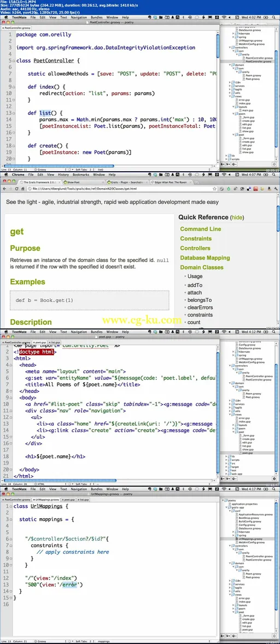Expand the web-app folder in the poet.gsp window drawer
Viewport: 280px width, 644px height.
tap(227, 473)
